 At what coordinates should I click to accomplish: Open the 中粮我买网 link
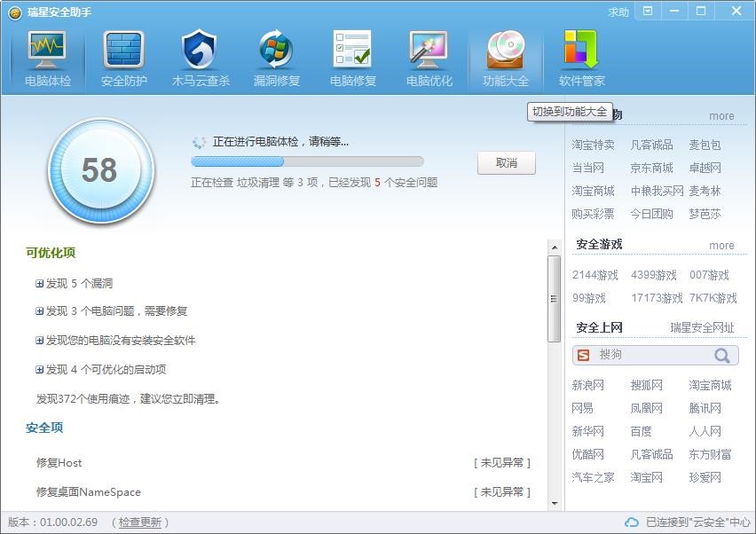pyautogui.click(x=657, y=192)
